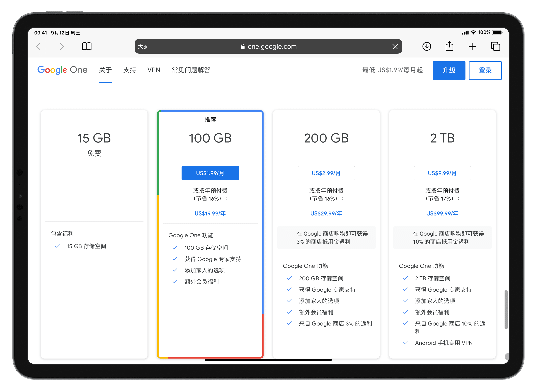This screenshot has width=537, height=392.
Task: Tap the battery status icon
Action: tap(497, 32)
